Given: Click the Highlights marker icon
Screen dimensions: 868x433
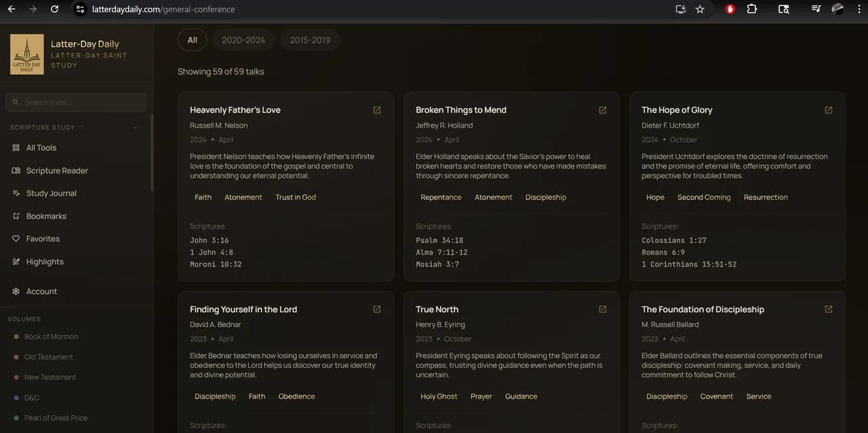Looking at the screenshot, I should point(16,262).
